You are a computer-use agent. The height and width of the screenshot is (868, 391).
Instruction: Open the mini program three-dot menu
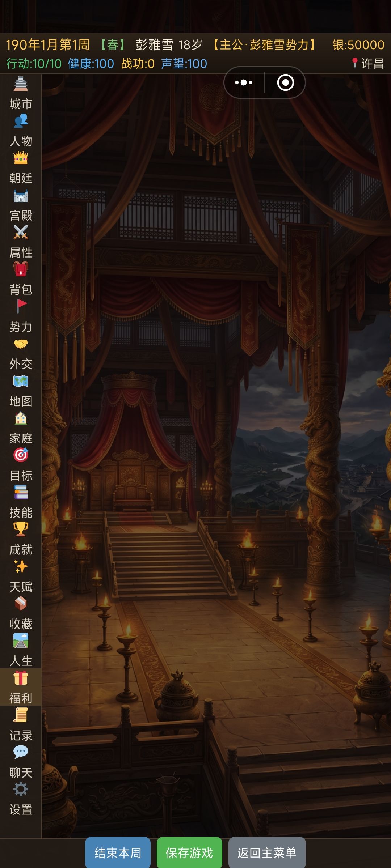pos(244,82)
